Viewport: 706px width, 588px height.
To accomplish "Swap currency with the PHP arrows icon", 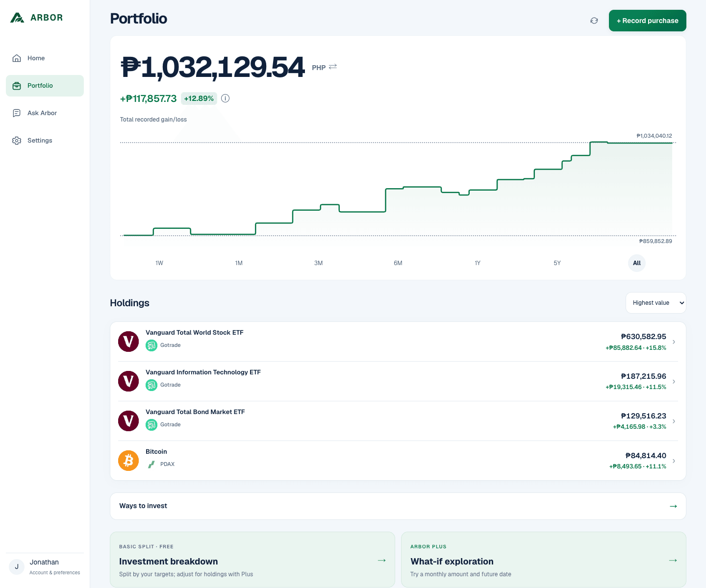I will [x=333, y=67].
